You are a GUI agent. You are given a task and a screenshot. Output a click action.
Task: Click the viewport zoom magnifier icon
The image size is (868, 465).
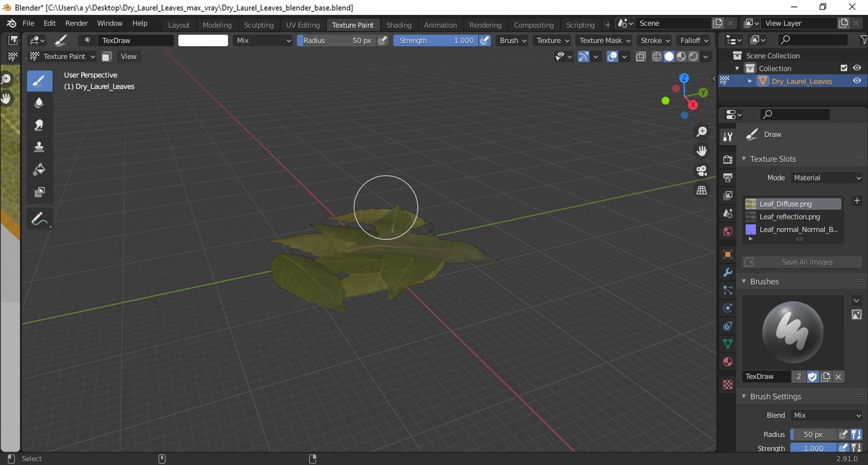tap(702, 132)
